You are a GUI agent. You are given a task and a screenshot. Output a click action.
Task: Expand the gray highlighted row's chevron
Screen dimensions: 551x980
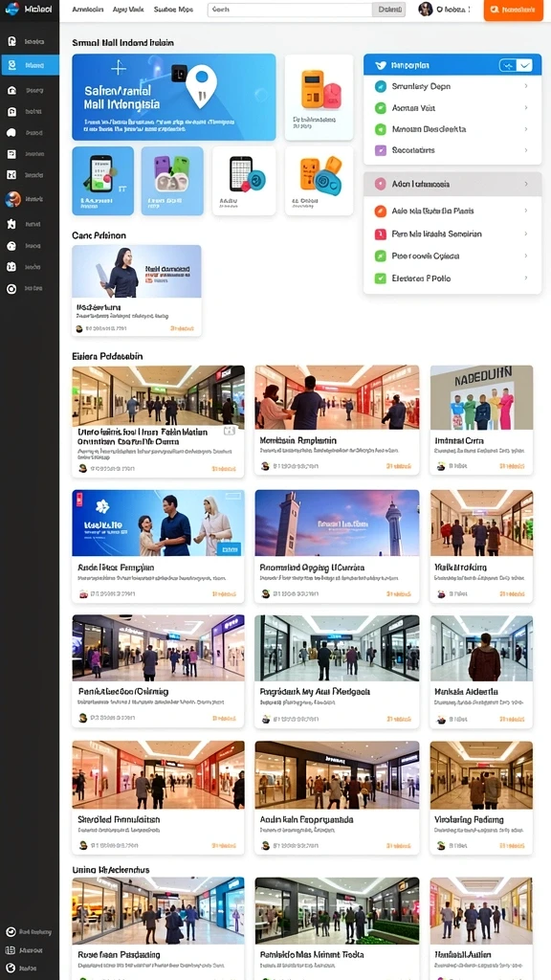[x=526, y=184]
